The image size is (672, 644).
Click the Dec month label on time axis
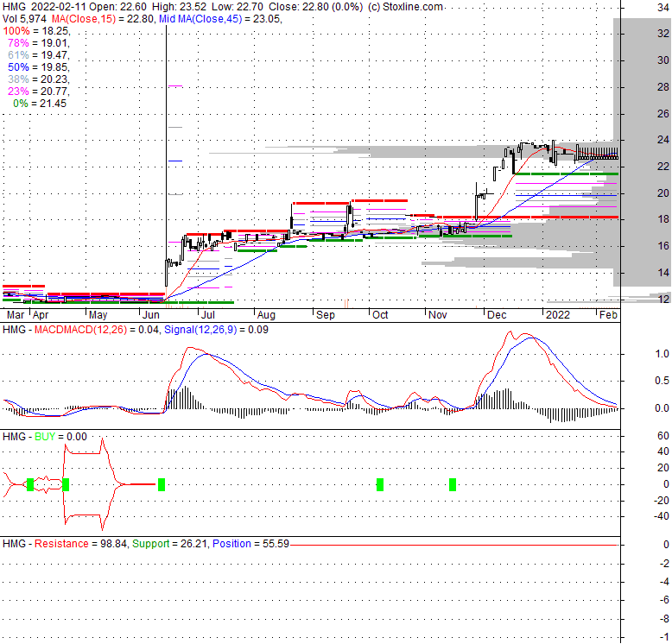(x=497, y=315)
